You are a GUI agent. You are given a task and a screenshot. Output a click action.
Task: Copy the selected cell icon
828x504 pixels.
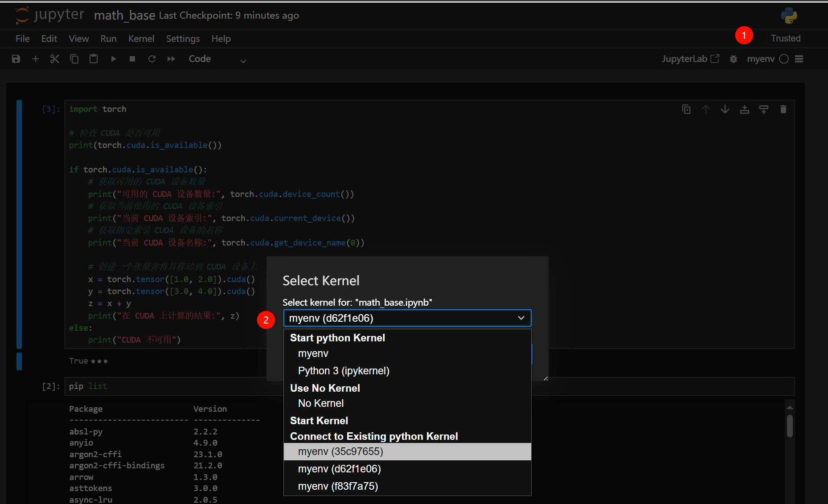(x=74, y=59)
